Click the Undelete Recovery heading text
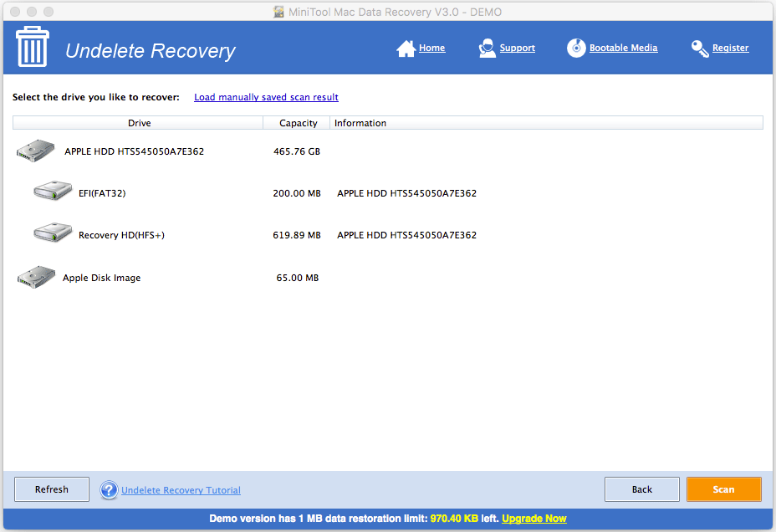The image size is (776, 532). (x=151, y=50)
